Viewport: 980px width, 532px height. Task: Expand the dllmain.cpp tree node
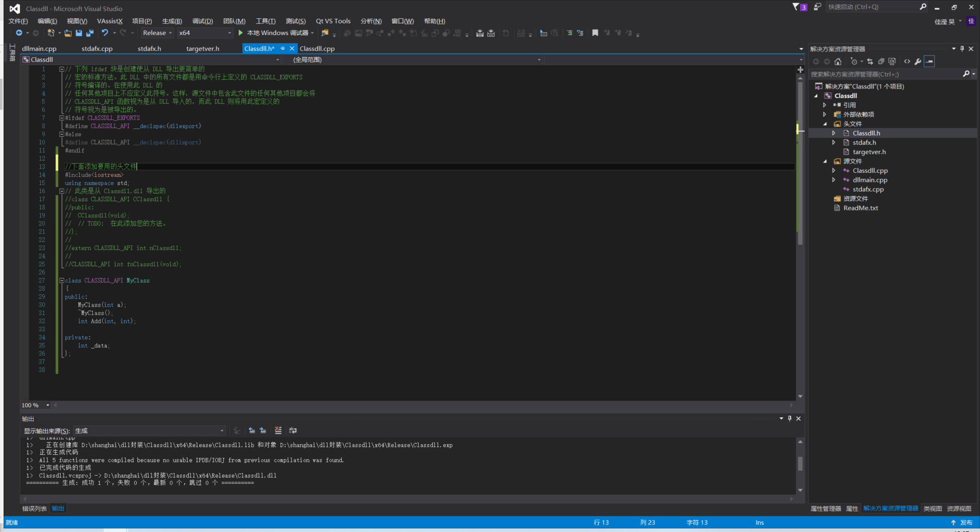834,180
